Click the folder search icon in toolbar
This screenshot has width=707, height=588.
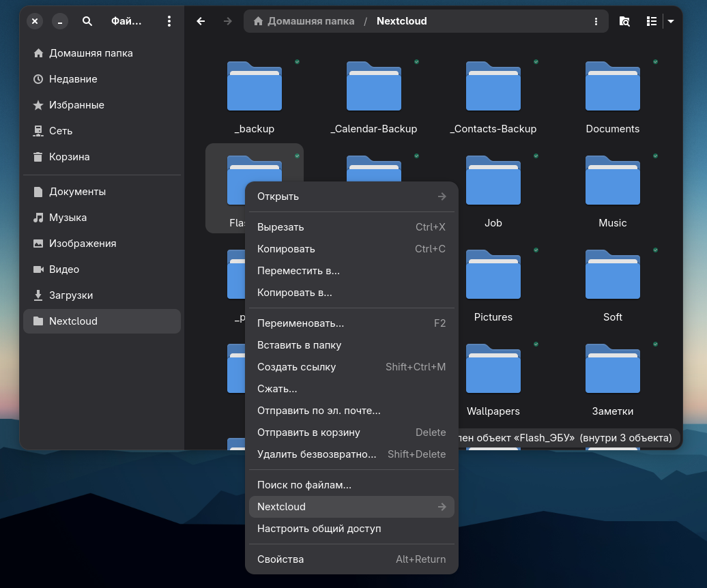tap(624, 21)
